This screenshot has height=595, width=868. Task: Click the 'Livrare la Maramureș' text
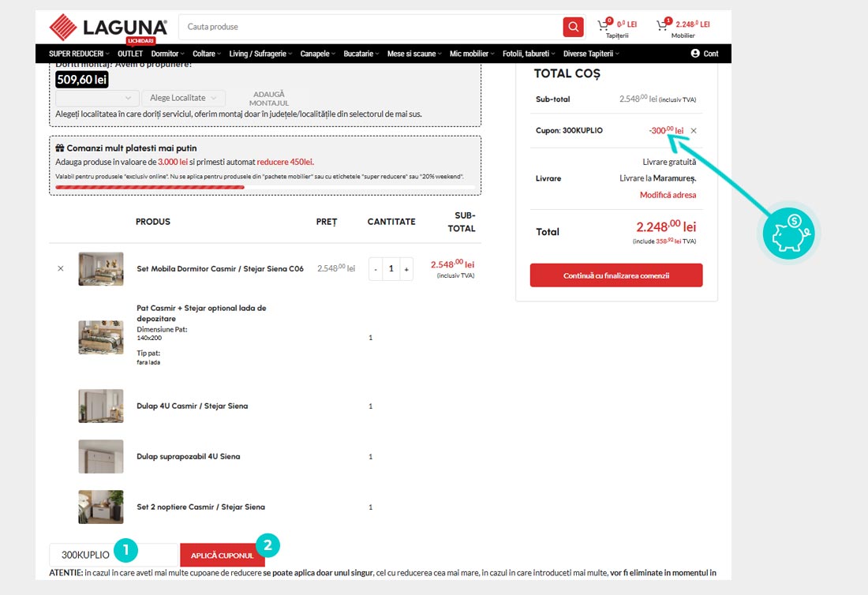[x=657, y=178]
